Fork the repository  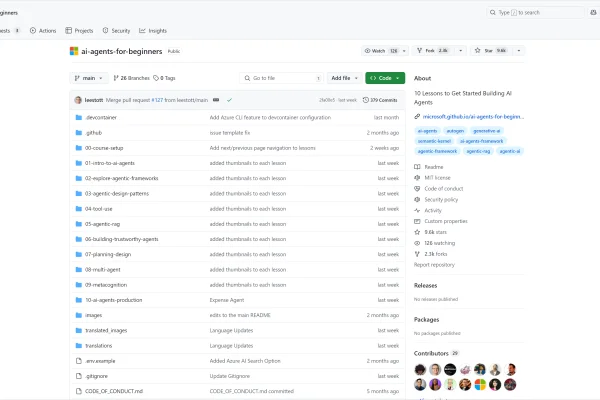(x=433, y=51)
